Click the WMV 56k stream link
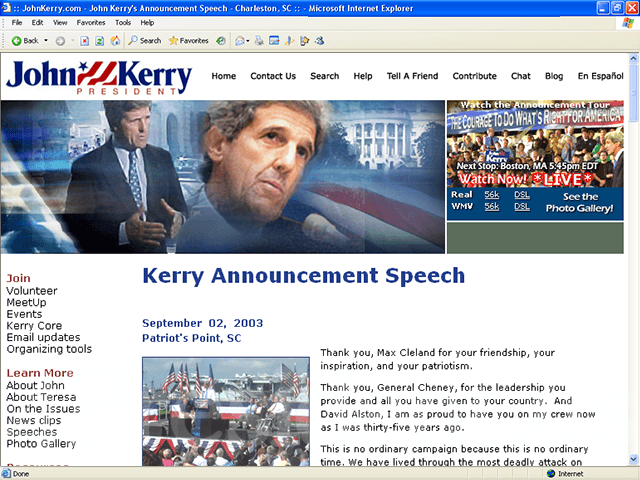 tap(492, 207)
